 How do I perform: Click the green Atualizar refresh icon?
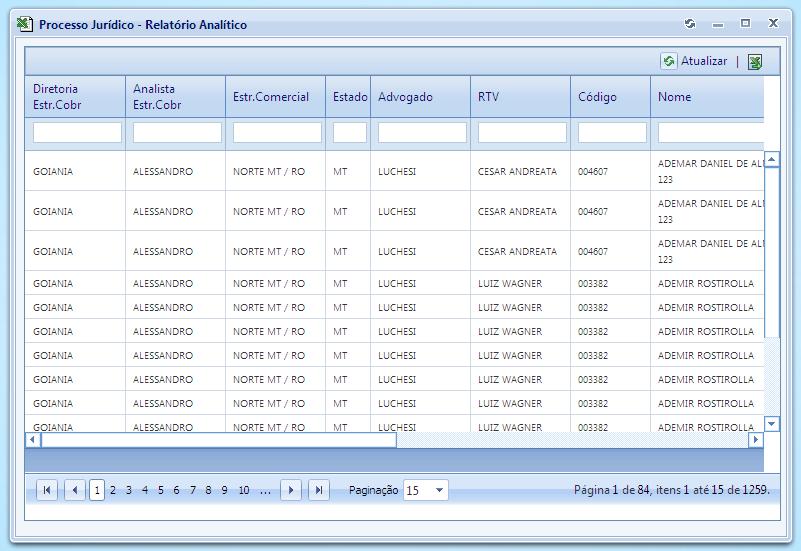coord(668,62)
